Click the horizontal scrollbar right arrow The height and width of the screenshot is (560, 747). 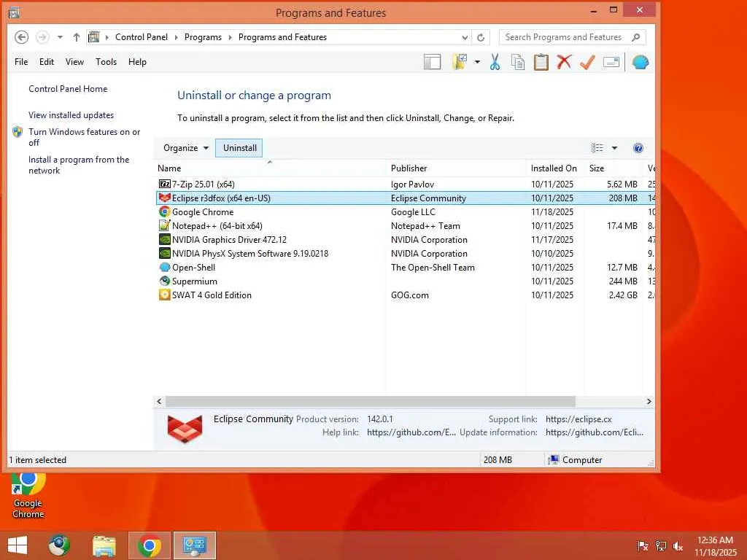click(649, 402)
